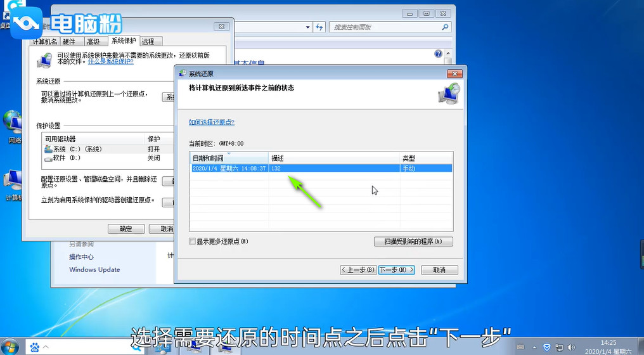Open the 网络 desktop icon

coord(13,127)
